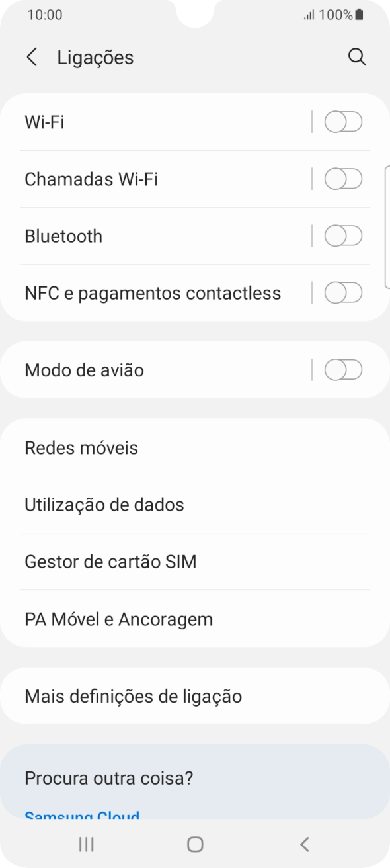Viewport: 390px width, 868px height.
Task: Open search in Ligações settings
Action: (358, 57)
